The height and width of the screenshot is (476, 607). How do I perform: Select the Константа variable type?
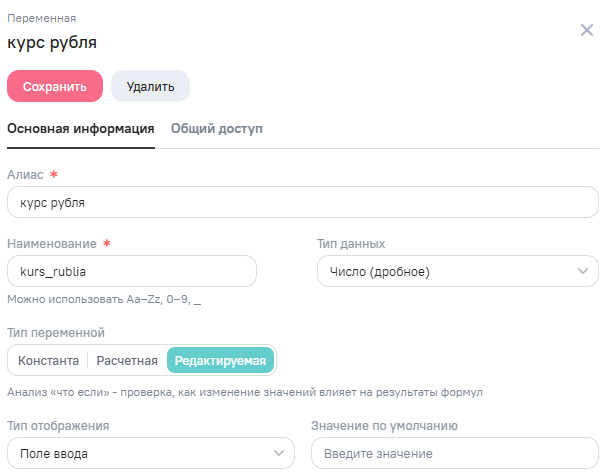[x=48, y=361]
